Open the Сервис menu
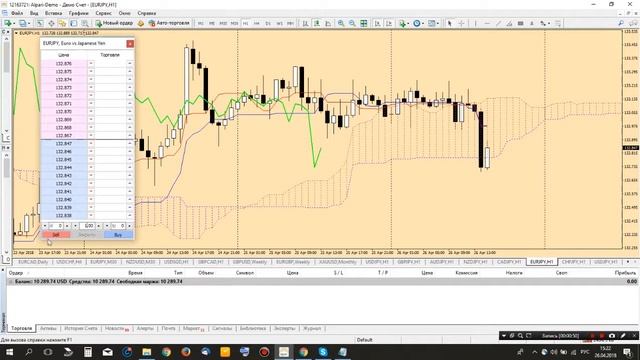This screenshot has width=640, height=360. click(104, 13)
